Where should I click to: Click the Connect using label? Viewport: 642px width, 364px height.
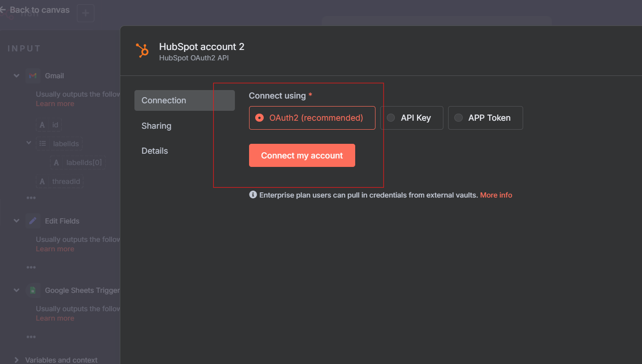pos(277,96)
